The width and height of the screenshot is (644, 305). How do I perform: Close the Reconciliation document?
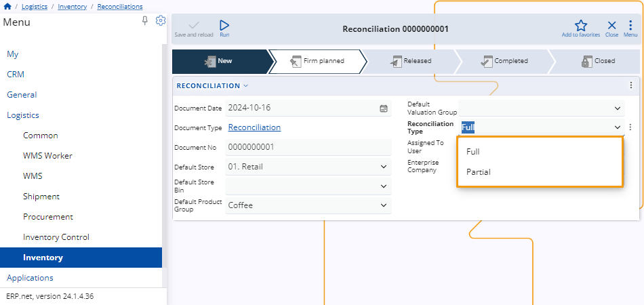(x=611, y=28)
